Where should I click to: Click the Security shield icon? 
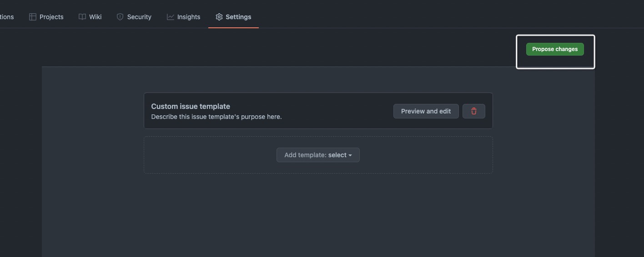click(120, 17)
